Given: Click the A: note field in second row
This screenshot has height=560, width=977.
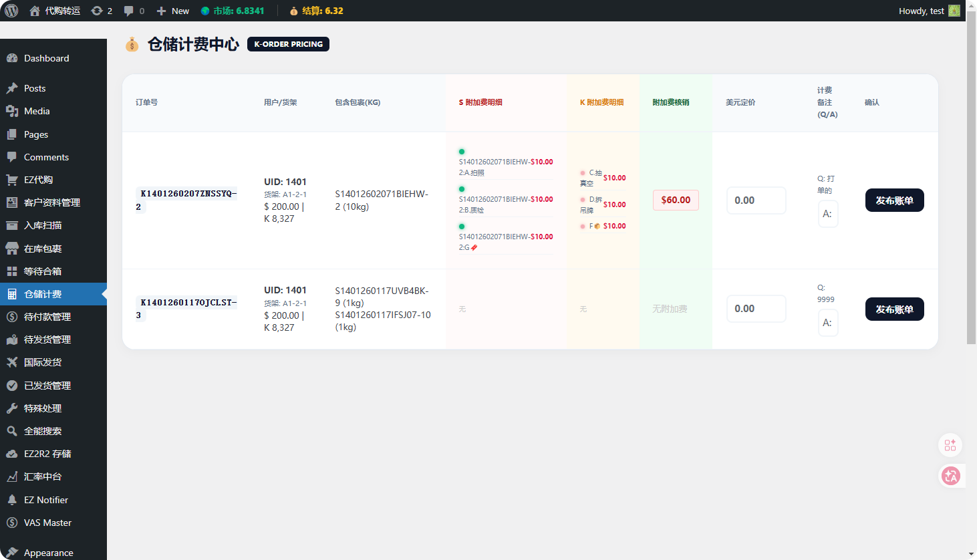Looking at the screenshot, I should [x=828, y=323].
